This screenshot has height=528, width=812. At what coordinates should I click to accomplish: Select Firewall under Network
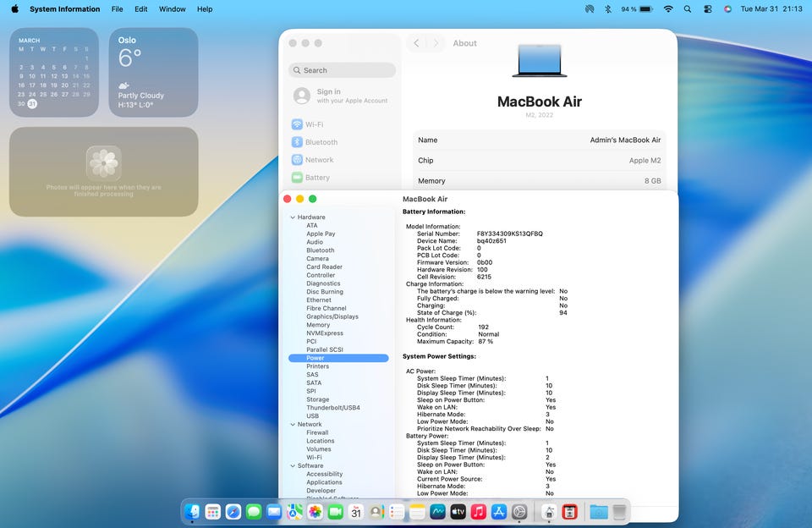317,432
